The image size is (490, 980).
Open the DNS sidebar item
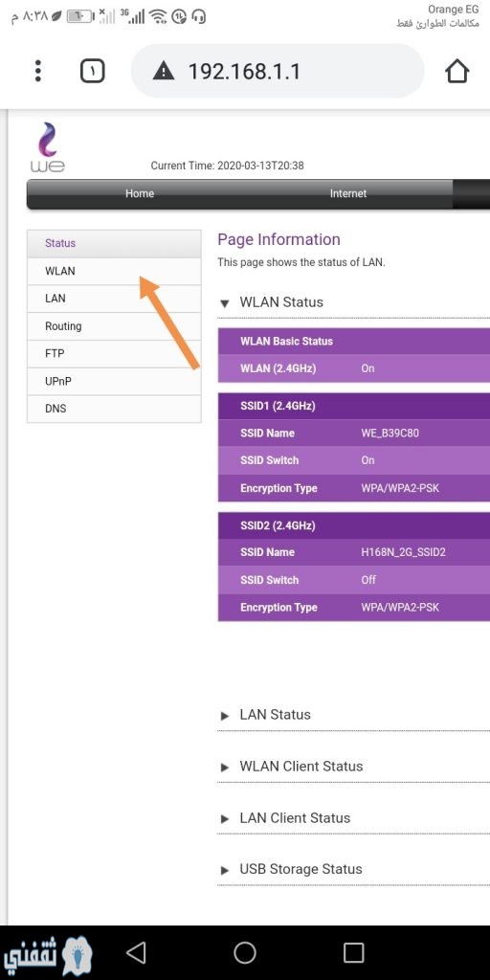[x=115, y=409]
